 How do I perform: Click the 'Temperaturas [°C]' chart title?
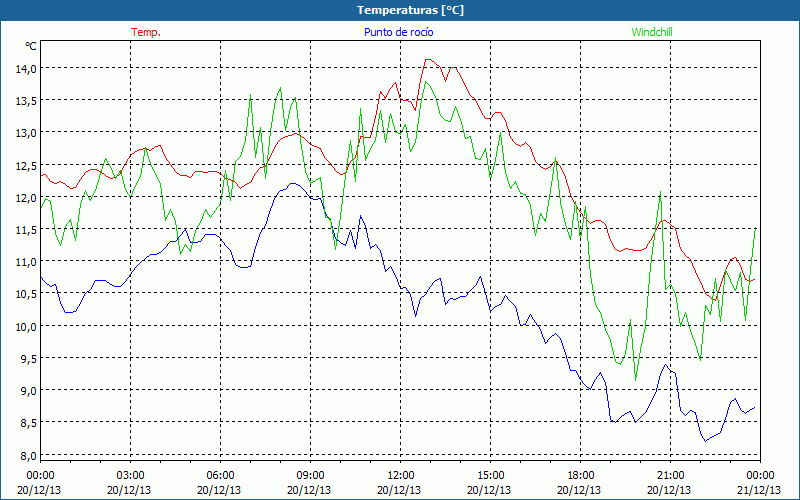click(410, 10)
